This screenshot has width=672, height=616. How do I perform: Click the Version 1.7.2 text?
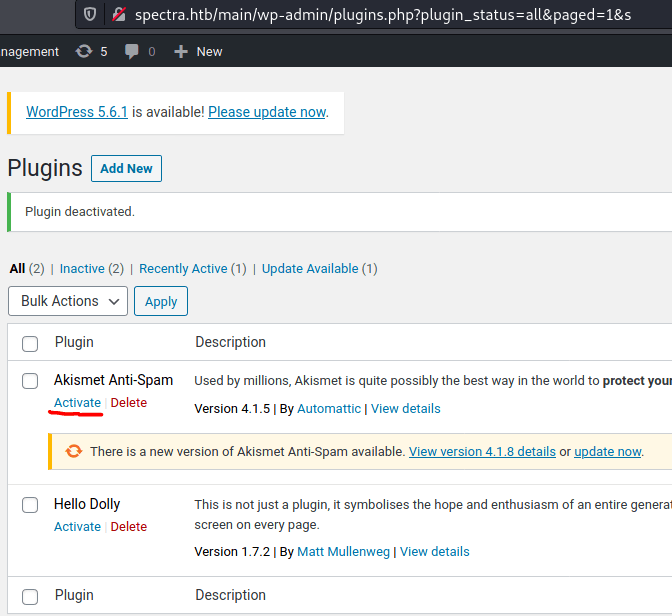tap(232, 551)
